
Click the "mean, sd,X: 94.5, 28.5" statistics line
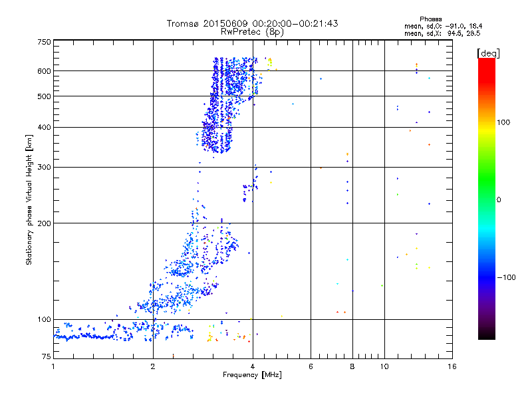coord(442,33)
